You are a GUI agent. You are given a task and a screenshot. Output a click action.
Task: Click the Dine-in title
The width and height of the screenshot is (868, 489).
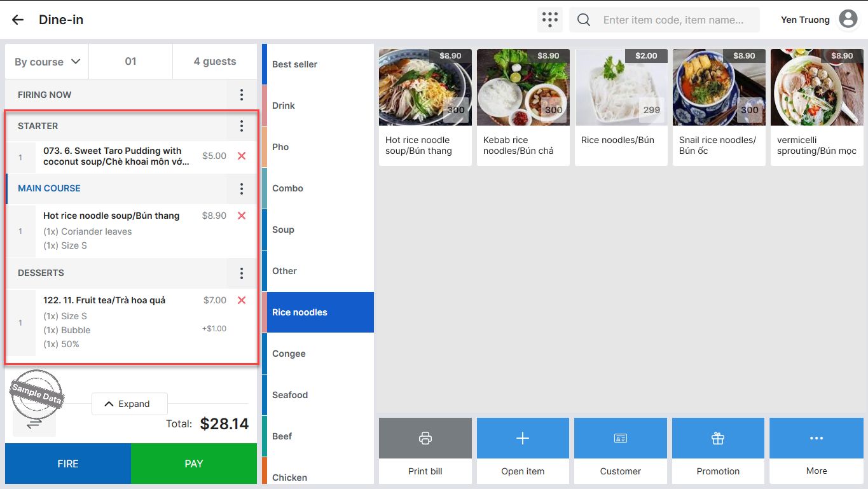point(61,20)
